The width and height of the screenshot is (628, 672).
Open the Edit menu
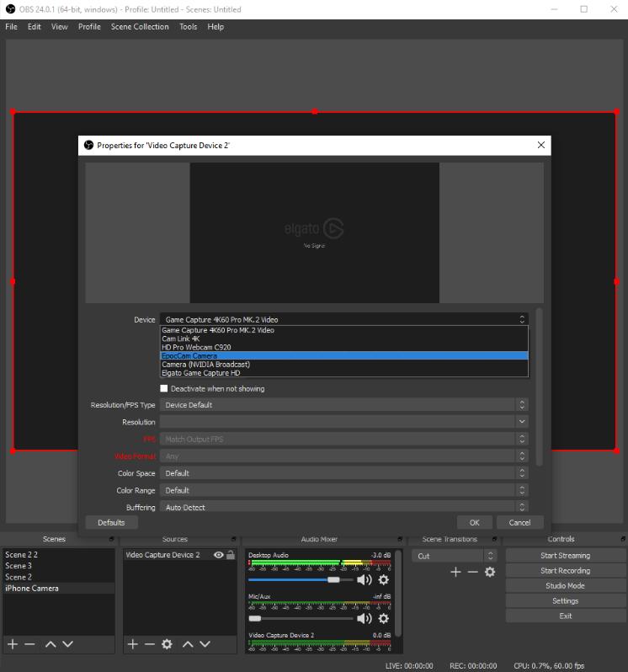point(35,27)
